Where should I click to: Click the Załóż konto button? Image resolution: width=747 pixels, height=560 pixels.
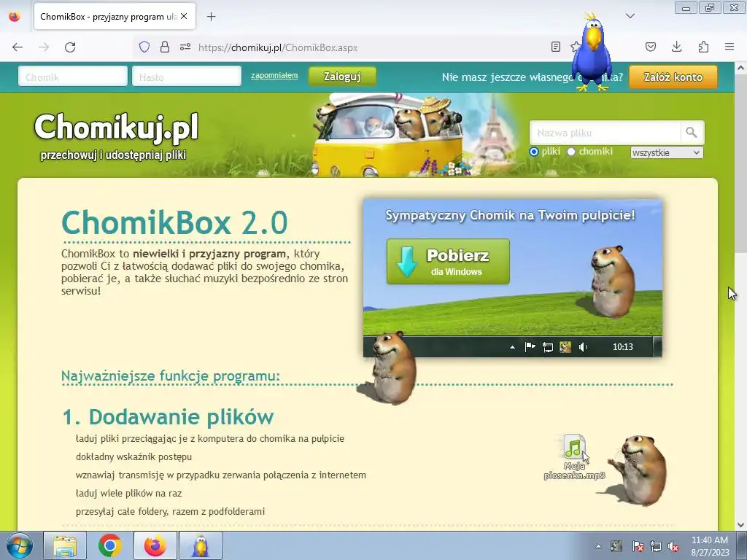673,77
